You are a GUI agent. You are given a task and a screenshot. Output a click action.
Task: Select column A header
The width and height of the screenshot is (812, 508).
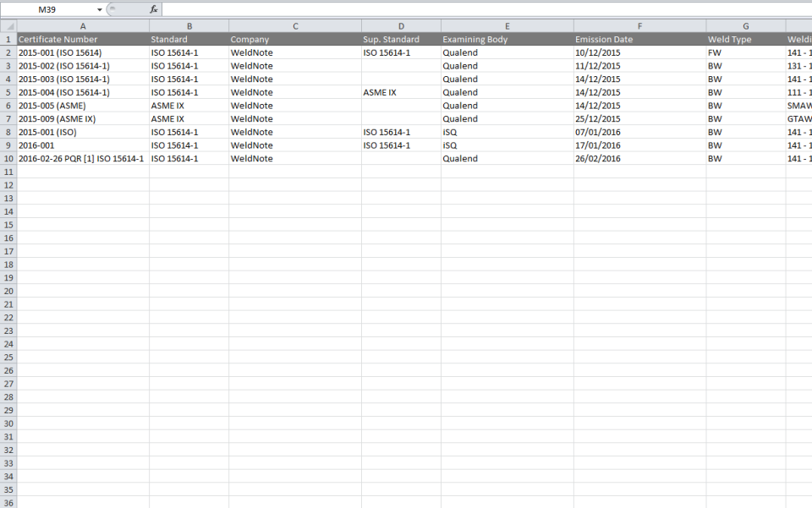coord(83,26)
